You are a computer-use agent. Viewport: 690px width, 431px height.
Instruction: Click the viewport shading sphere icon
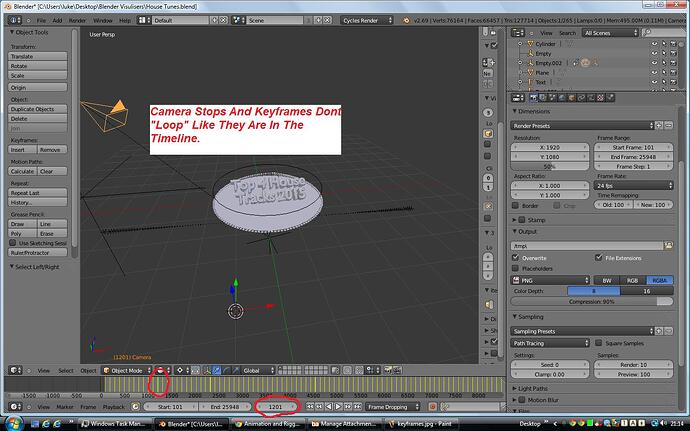160,370
